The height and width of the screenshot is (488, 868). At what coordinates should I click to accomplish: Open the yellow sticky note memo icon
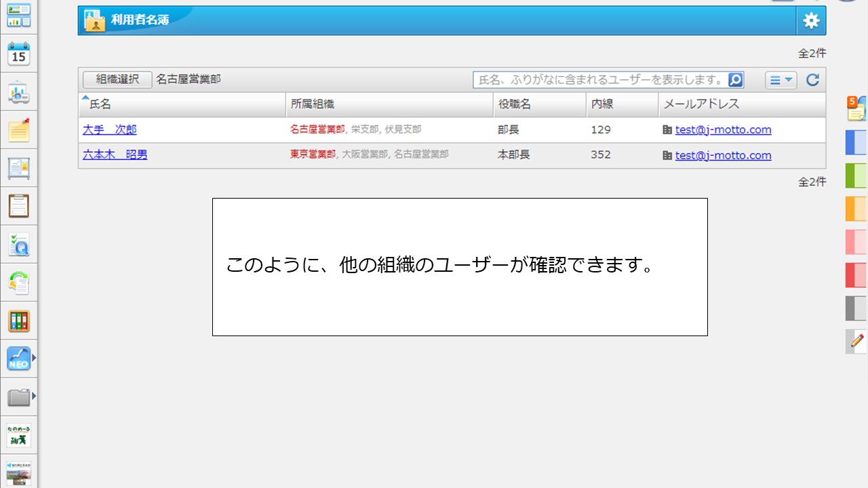(19, 130)
